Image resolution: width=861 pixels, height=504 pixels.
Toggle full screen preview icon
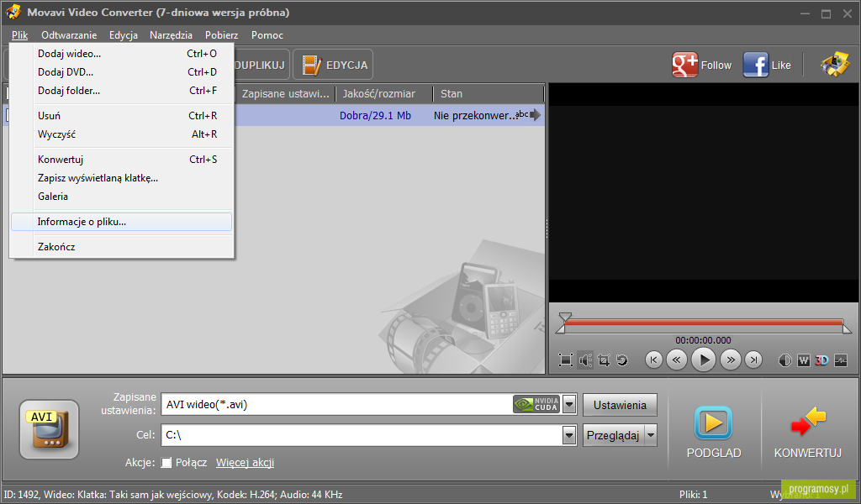(566, 360)
